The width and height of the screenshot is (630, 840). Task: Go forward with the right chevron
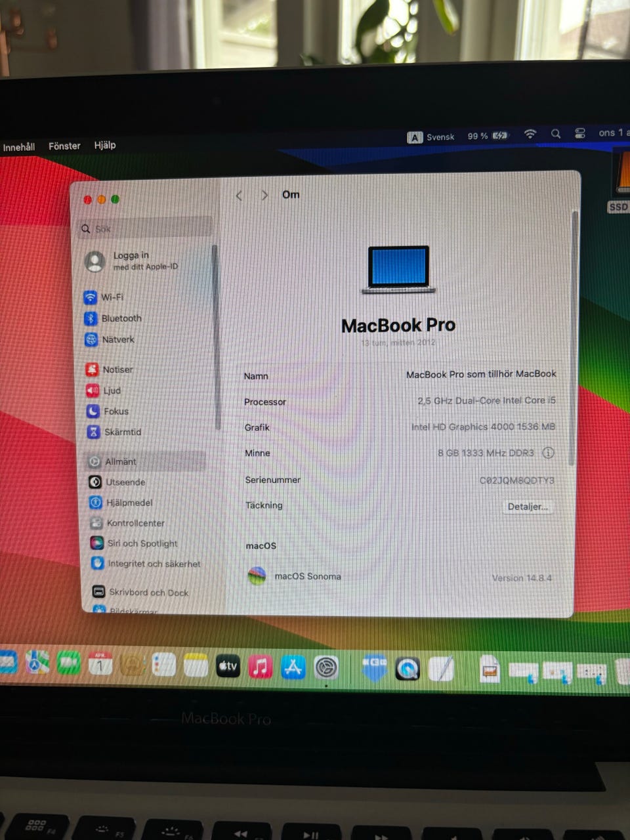point(264,196)
